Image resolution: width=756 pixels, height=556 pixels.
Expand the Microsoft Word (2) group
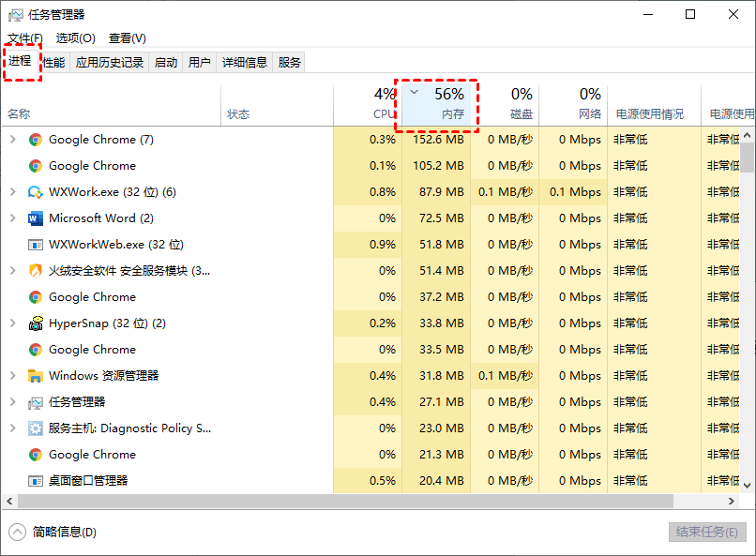pyautogui.click(x=13, y=218)
